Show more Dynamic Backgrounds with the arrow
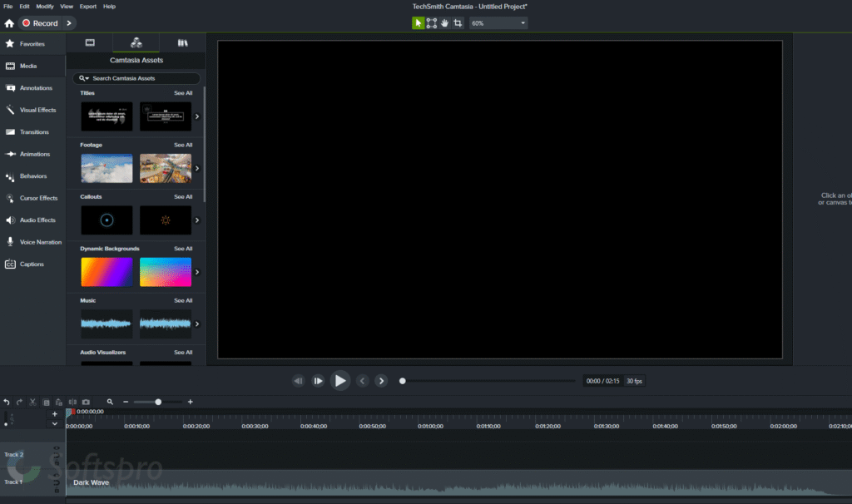852x504 pixels. 197,272
